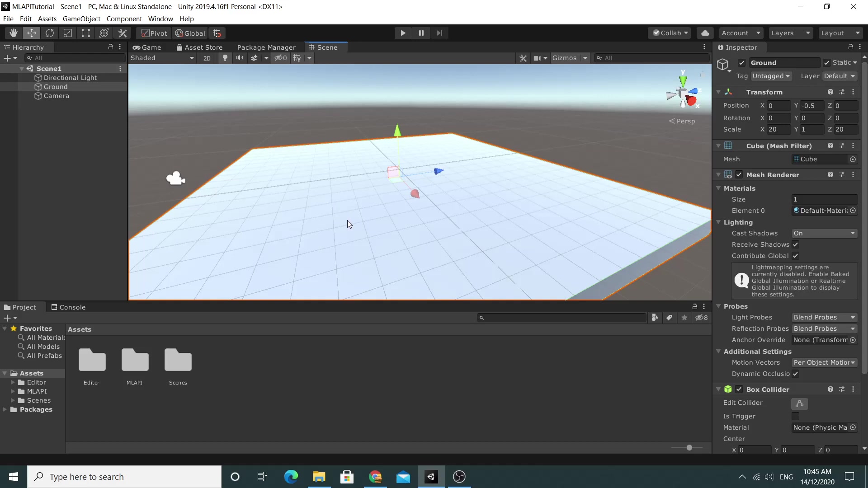
Task: Toggle scene view audio with speaker icon
Action: point(240,58)
